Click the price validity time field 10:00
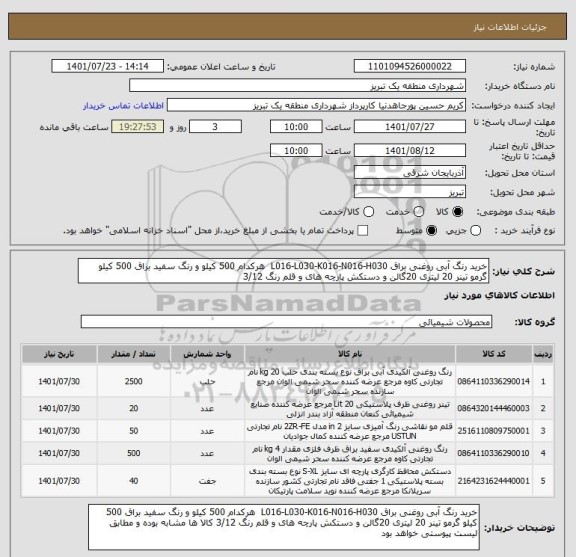Screen dimensions: 576x557 (x=296, y=151)
